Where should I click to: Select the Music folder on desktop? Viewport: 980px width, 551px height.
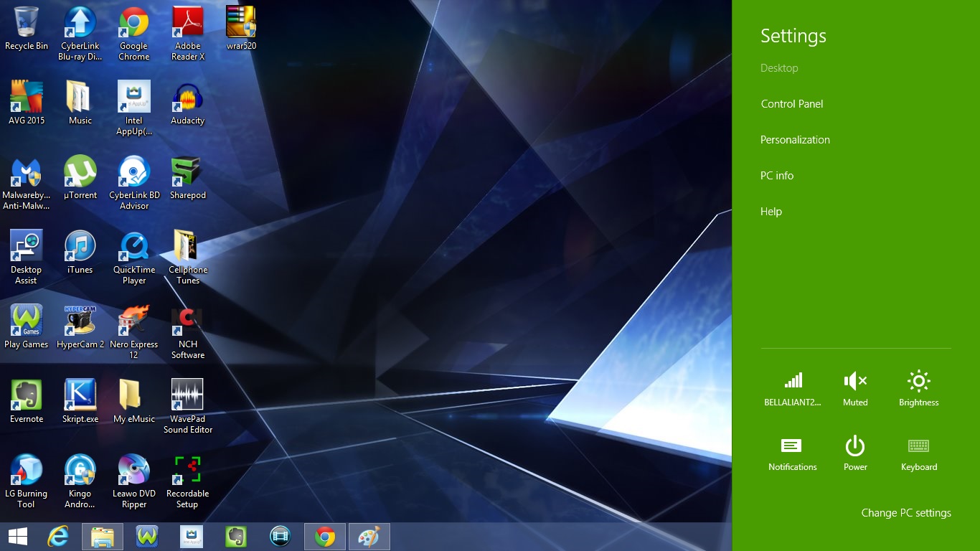80,103
